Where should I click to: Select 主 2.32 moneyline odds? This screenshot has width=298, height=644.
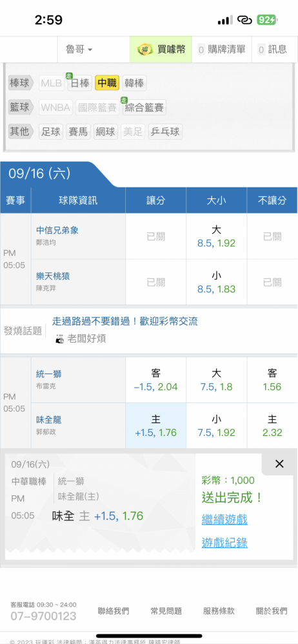point(272,426)
